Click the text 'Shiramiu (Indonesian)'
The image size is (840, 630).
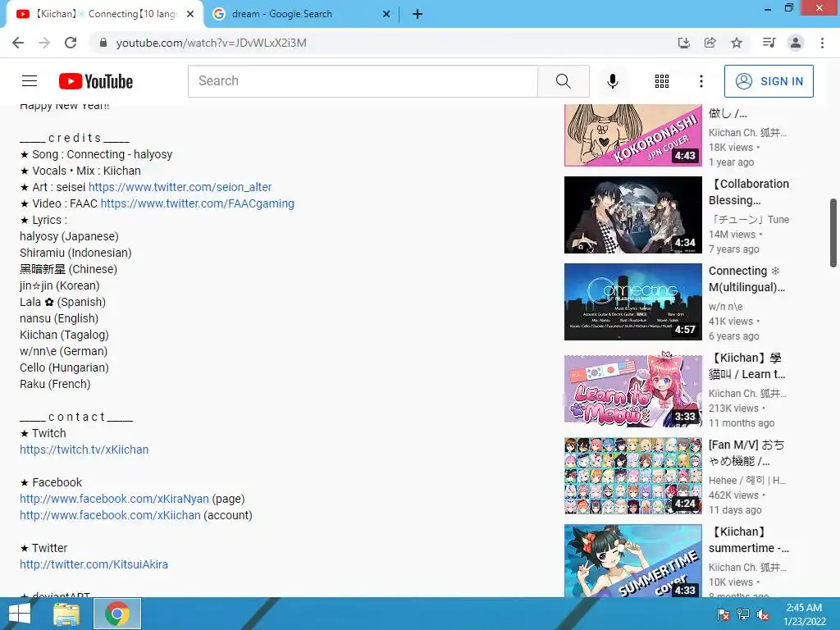[x=75, y=253]
